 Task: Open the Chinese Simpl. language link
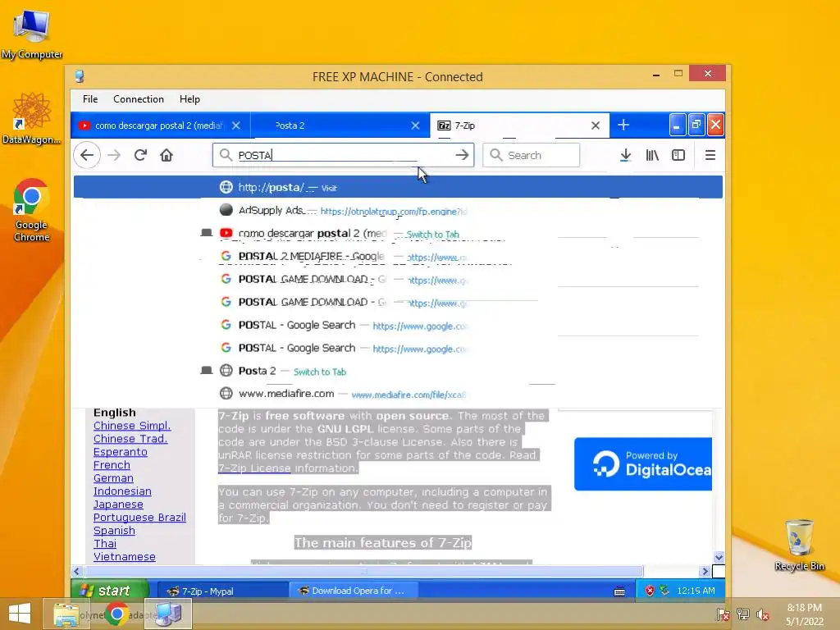132,426
